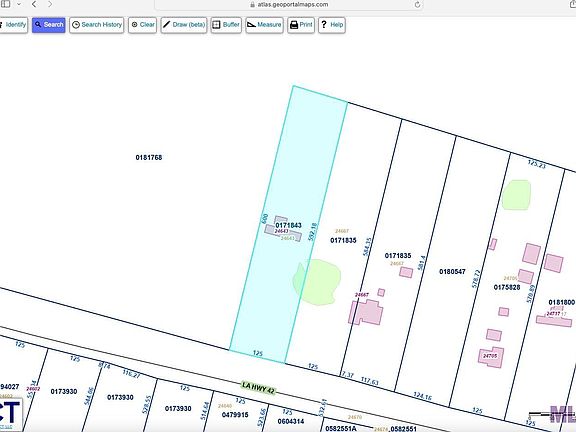Clear the map selection
Viewport: 576px width, 432px height.
click(x=143, y=25)
